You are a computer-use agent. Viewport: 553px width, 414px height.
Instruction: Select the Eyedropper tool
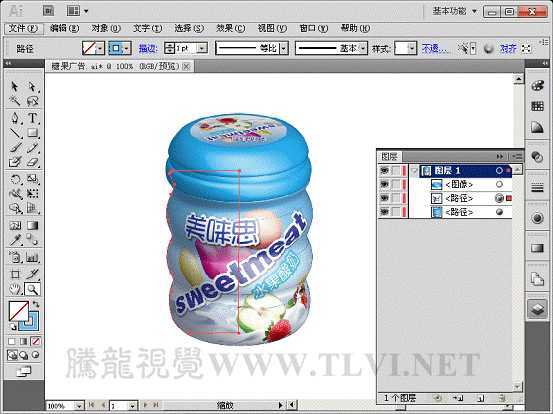pos(14,240)
